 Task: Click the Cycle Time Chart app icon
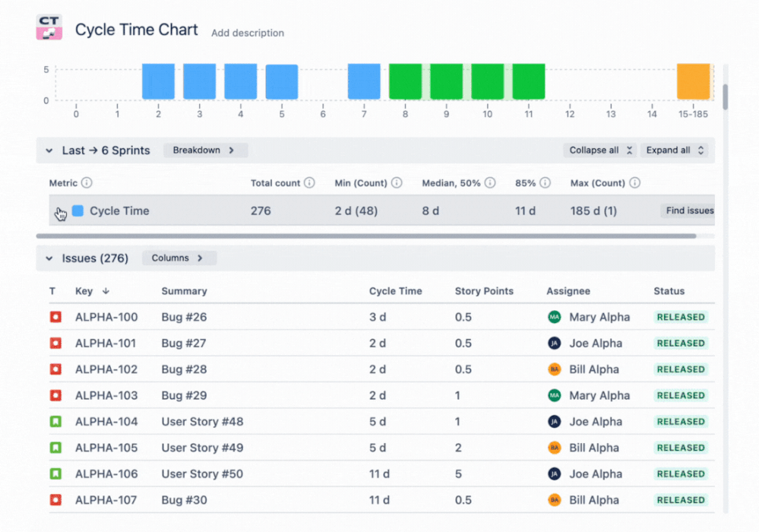pos(49,26)
